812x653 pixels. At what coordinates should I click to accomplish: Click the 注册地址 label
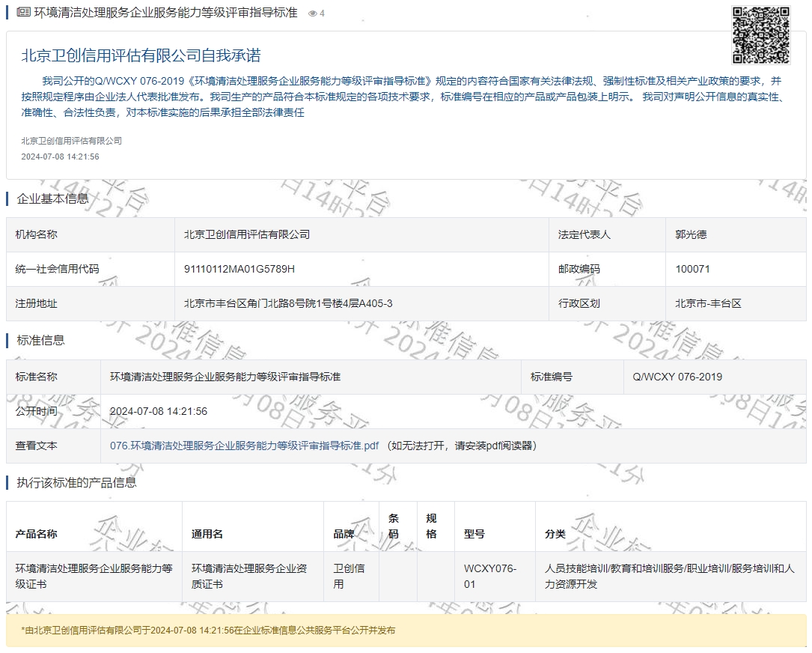click(x=36, y=303)
